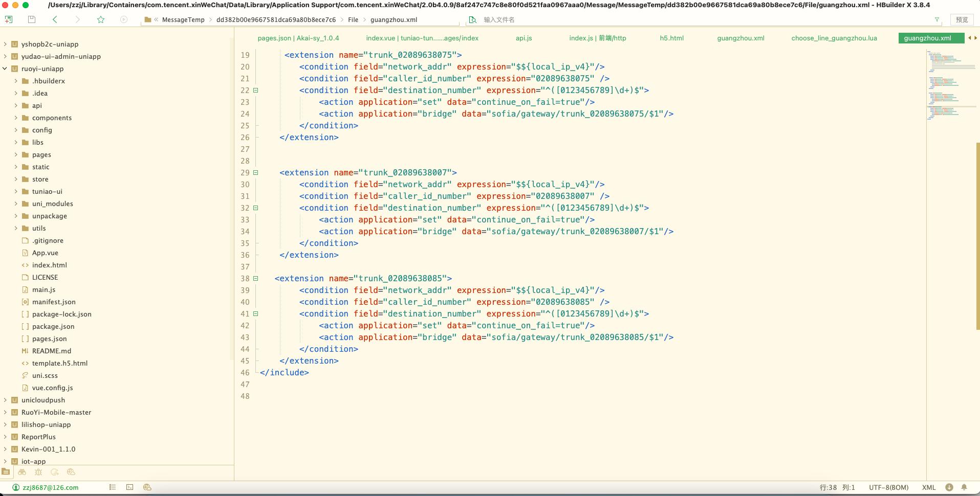Switch to the choose_line_guangzhou.lua tab
The height and width of the screenshot is (496, 980).
click(834, 38)
